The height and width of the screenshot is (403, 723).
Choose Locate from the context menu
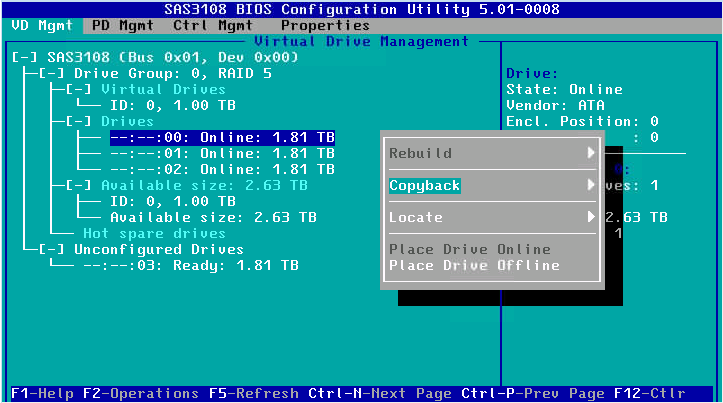416,217
